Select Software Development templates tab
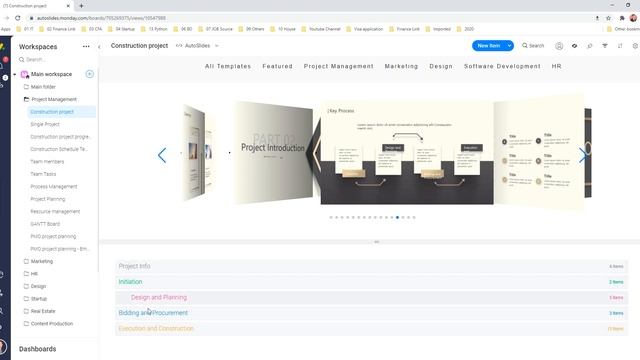The image size is (640, 360). pos(502,66)
